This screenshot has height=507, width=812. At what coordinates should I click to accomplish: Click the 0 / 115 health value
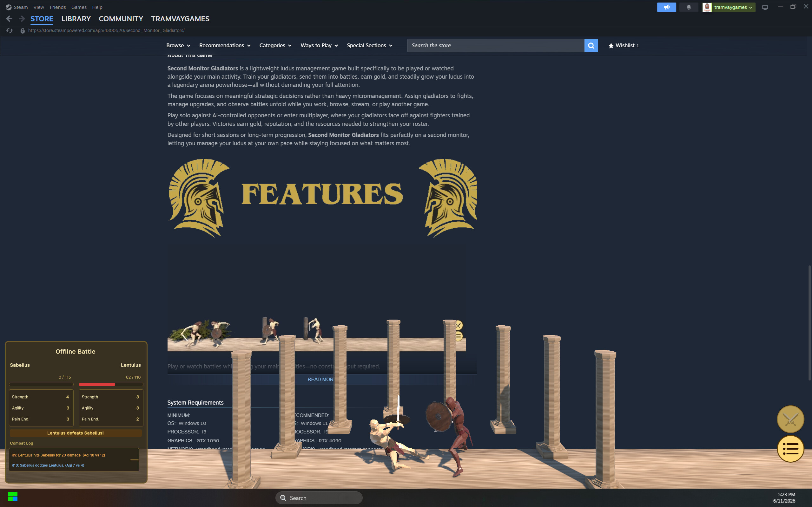point(65,377)
